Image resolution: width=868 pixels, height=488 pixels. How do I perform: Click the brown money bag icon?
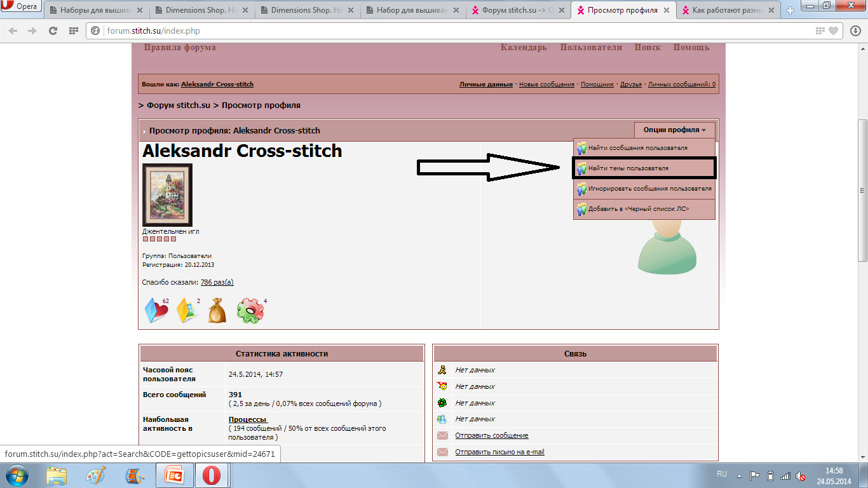coord(217,311)
